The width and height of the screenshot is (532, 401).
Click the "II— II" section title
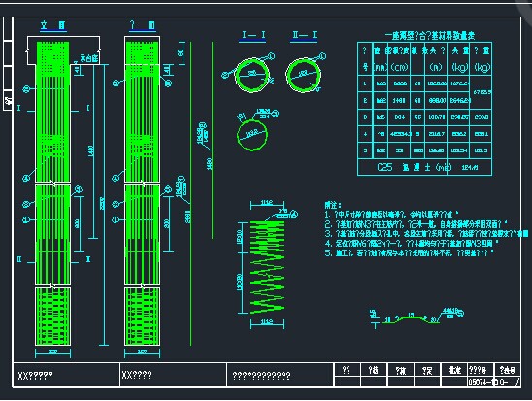305,35
